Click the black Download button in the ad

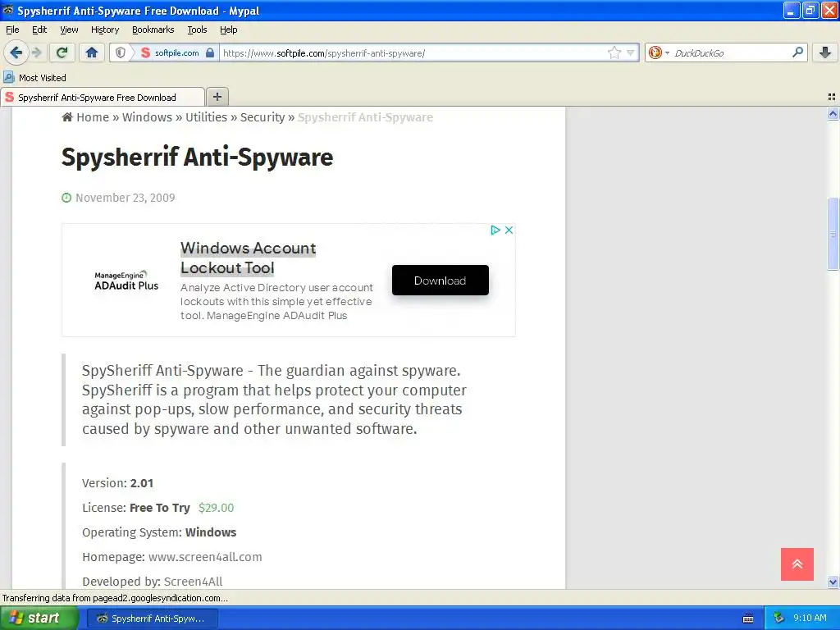coord(440,281)
